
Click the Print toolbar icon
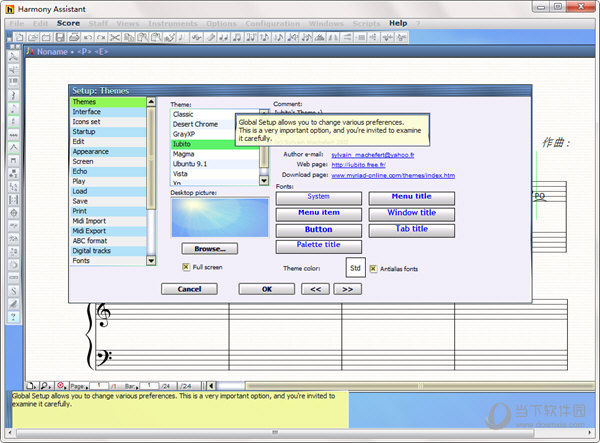(74, 37)
